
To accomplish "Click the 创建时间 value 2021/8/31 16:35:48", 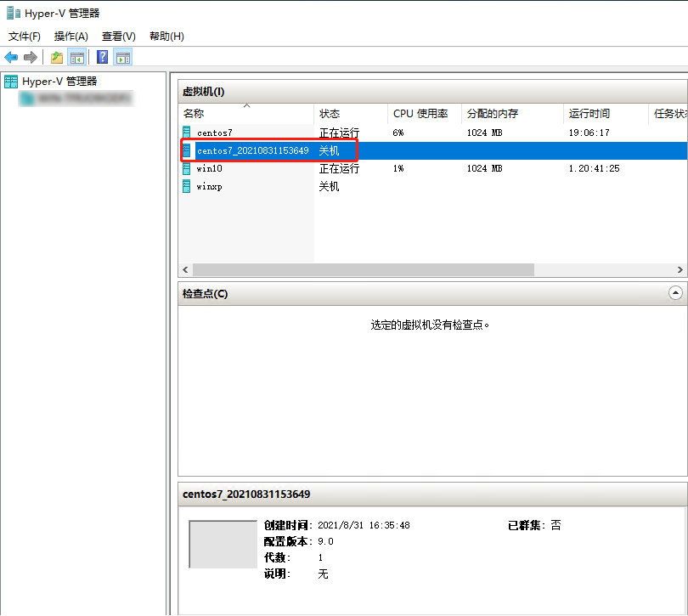I will [x=364, y=526].
